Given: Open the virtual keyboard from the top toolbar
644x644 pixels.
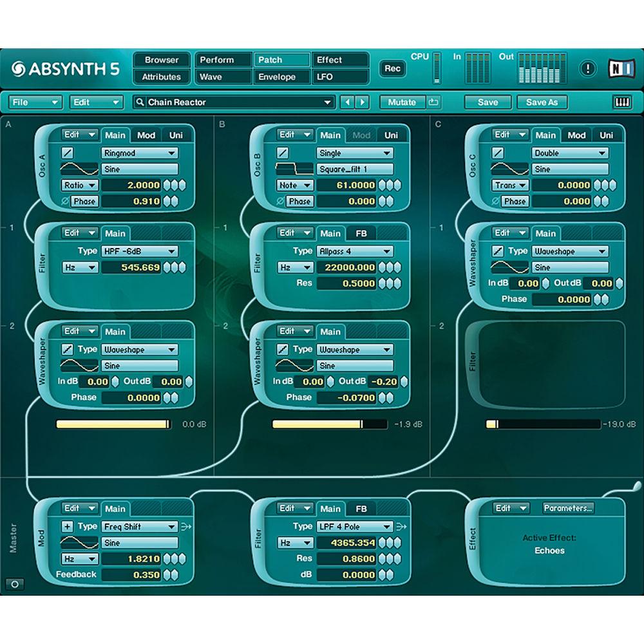Looking at the screenshot, I should [623, 102].
